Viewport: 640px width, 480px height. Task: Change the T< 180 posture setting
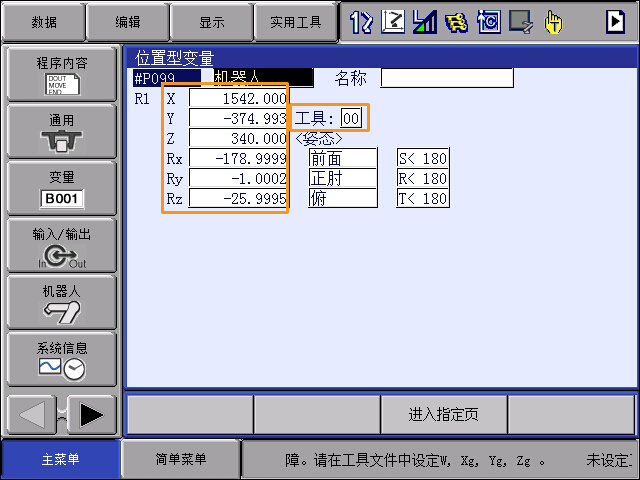click(x=423, y=198)
